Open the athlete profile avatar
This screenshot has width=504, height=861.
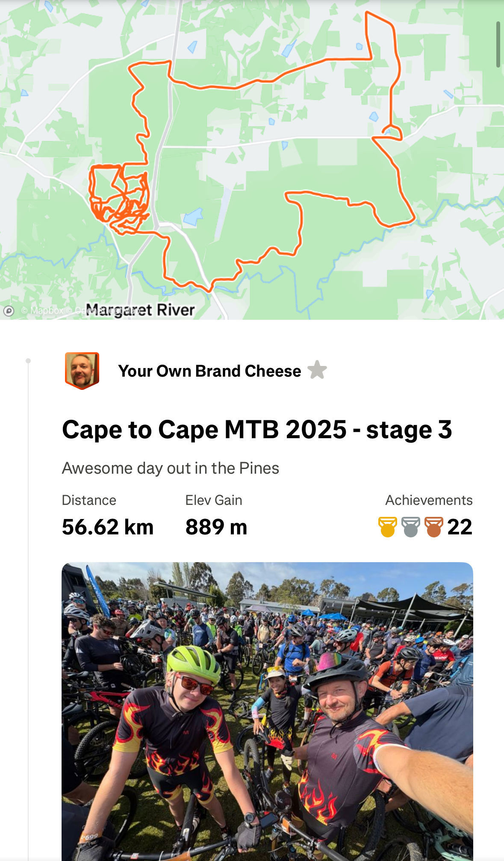(82, 370)
